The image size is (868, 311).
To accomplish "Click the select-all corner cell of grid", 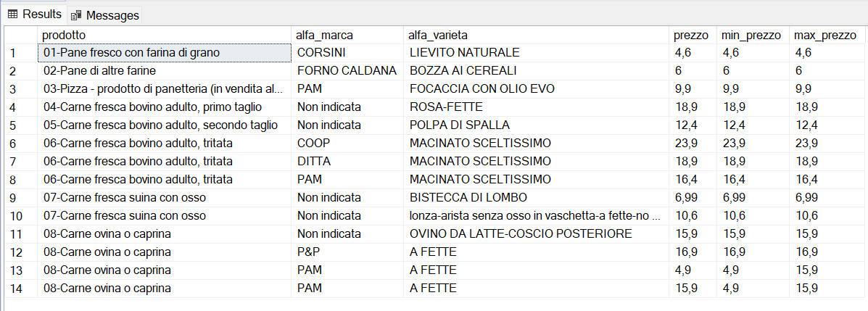I will (x=20, y=35).
